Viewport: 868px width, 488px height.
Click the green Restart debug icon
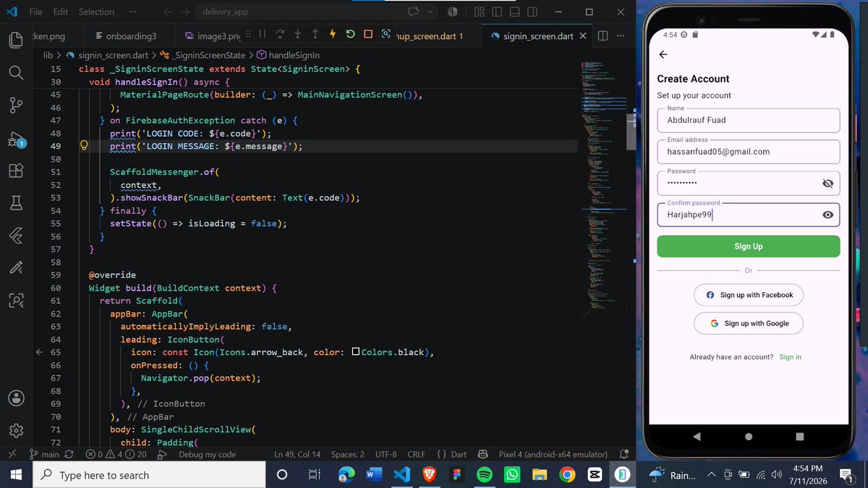pyautogui.click(x=350, y=34)
